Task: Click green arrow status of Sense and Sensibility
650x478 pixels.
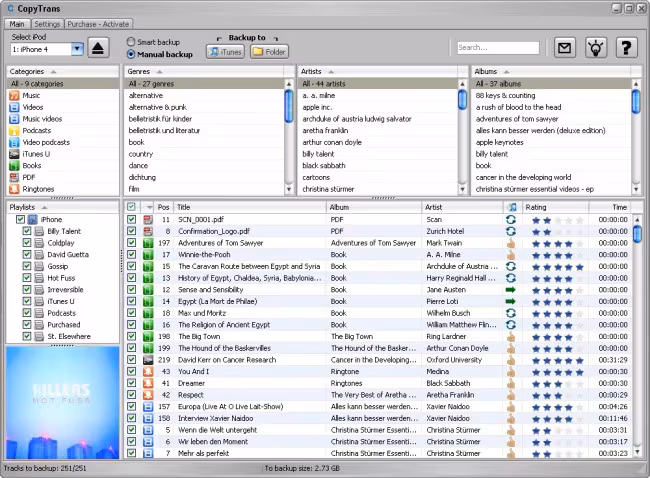Action: point(511,289)
